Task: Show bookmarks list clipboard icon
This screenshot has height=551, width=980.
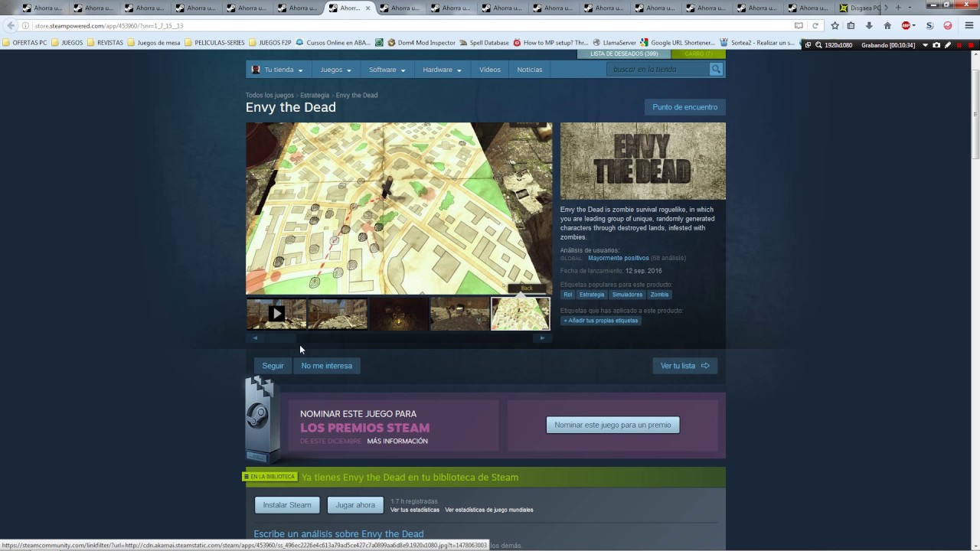Action: [x=851, y=25]
